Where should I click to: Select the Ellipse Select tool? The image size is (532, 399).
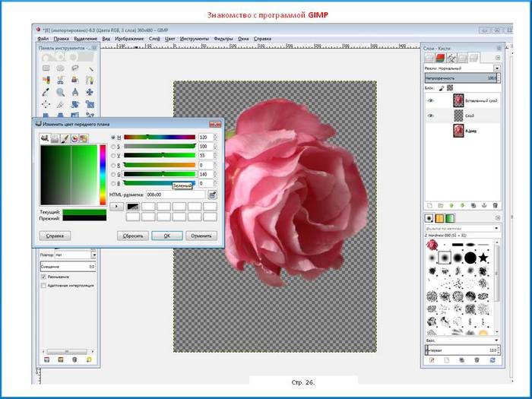click(60, 68)
